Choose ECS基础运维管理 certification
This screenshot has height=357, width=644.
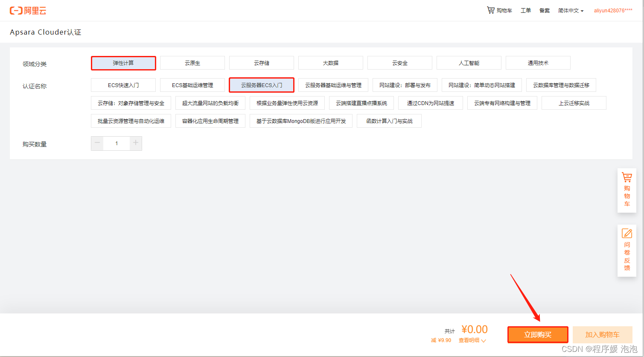click(192, 85)
